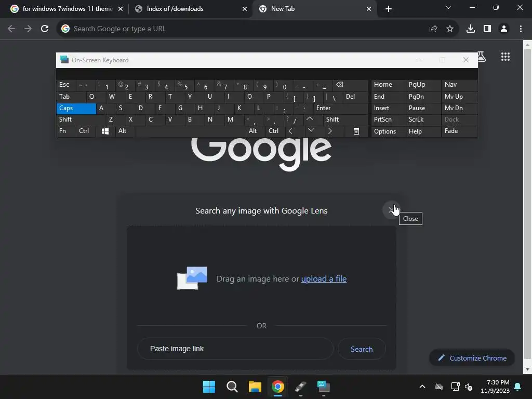Click the Options key on keyboard

[388, 131]
